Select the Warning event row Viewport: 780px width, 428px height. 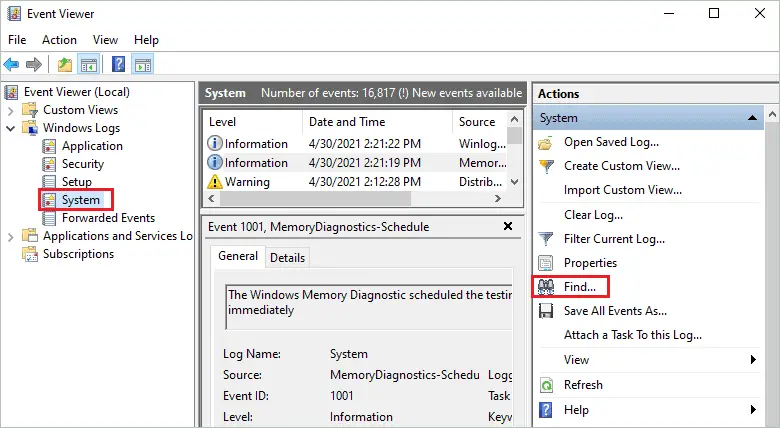[x=350, y=182]
